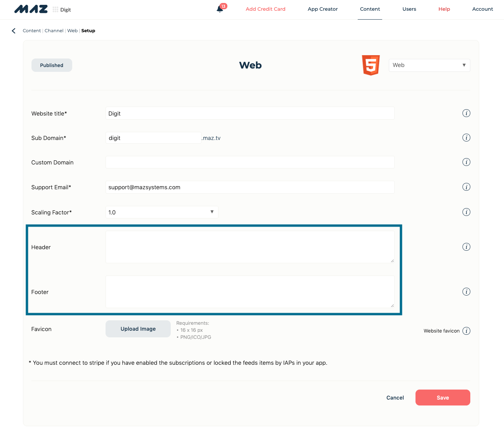Upload a favicon image
This screenshot has width=504, height=434.
coord(138,329)
